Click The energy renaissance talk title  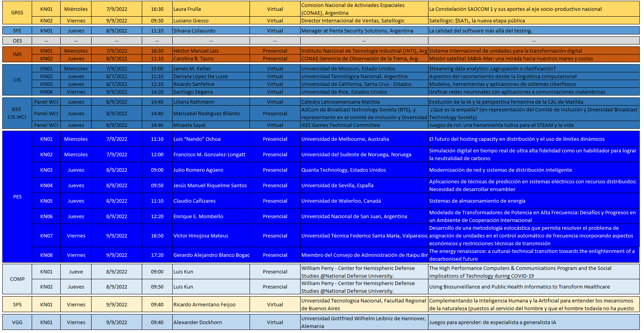tap(532, 255)
